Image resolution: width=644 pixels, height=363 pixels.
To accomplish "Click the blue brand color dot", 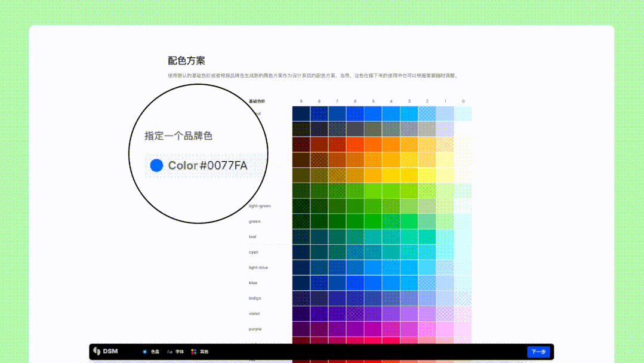I will [x=156, y=165].
